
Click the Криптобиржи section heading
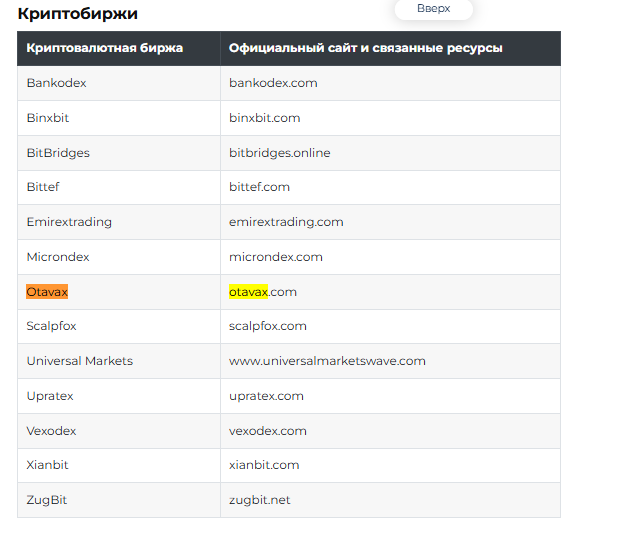click(78, 14)
